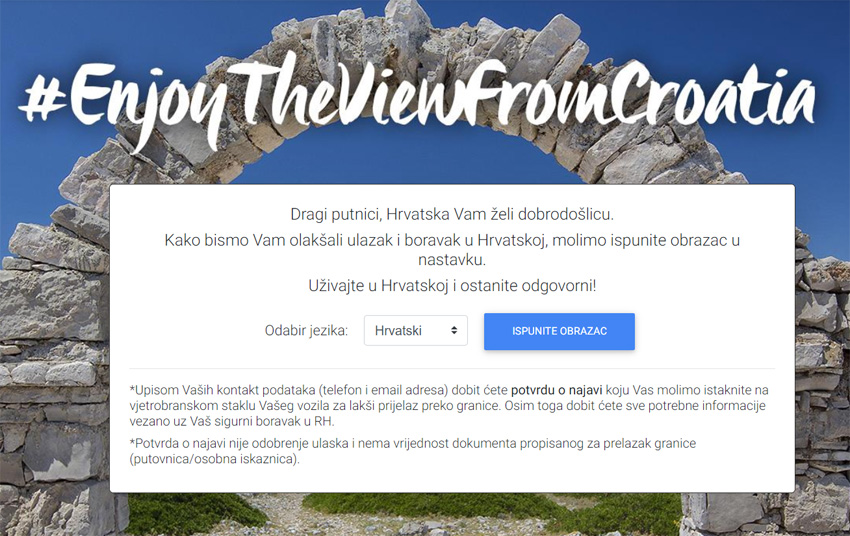Click the horizontal divider line in the card
Viewport: 850px width, 536px height.
(452, 369)
